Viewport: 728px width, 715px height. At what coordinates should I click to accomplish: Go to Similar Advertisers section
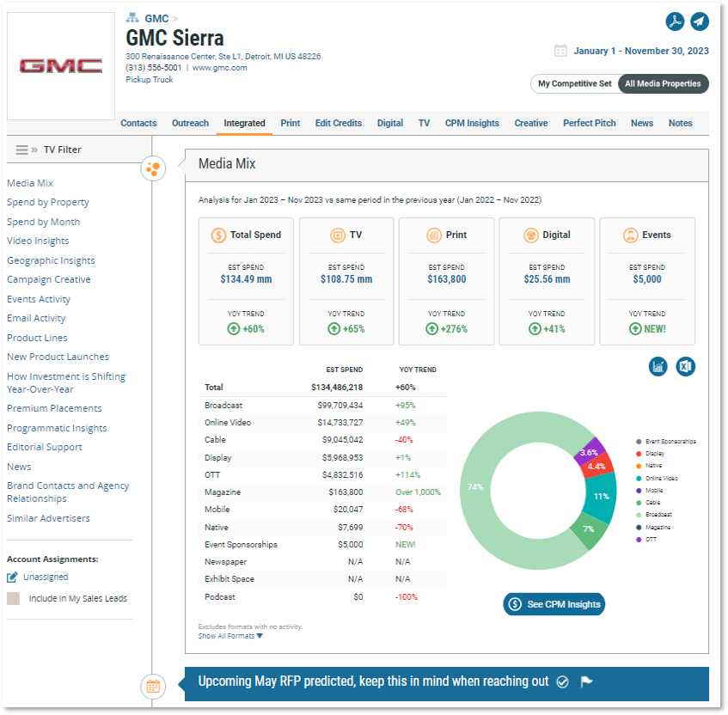click(x=48, y=518)
